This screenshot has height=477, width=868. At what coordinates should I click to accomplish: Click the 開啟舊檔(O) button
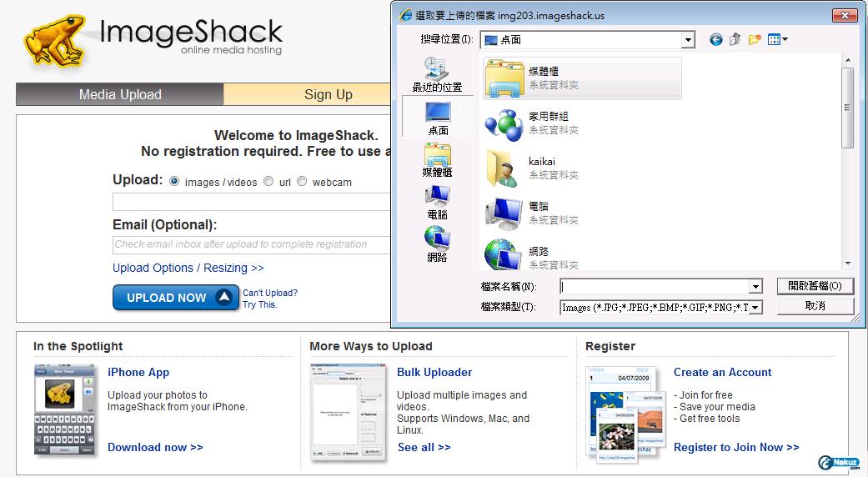[x=815, y=286]
